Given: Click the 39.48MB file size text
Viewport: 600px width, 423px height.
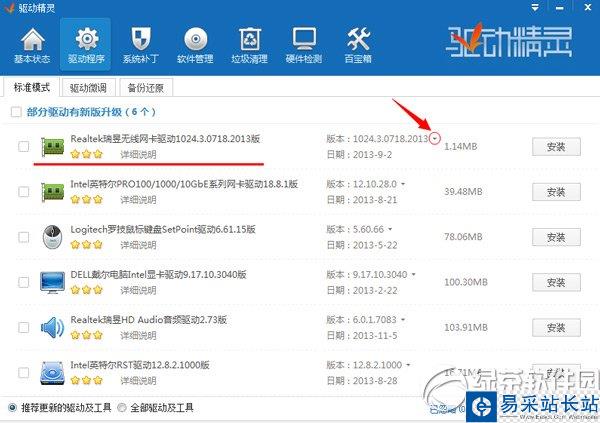Looking at the screenshot, I should tap(463, 191).
